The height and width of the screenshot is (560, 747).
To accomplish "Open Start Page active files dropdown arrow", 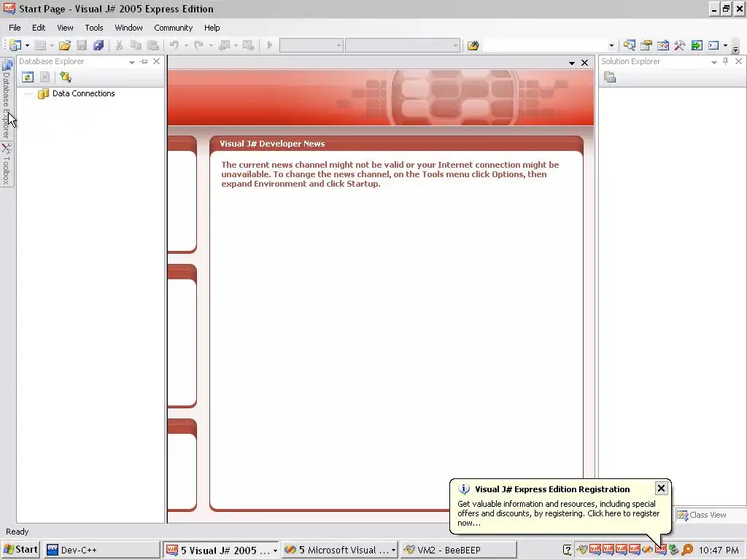I will [572, 63].
